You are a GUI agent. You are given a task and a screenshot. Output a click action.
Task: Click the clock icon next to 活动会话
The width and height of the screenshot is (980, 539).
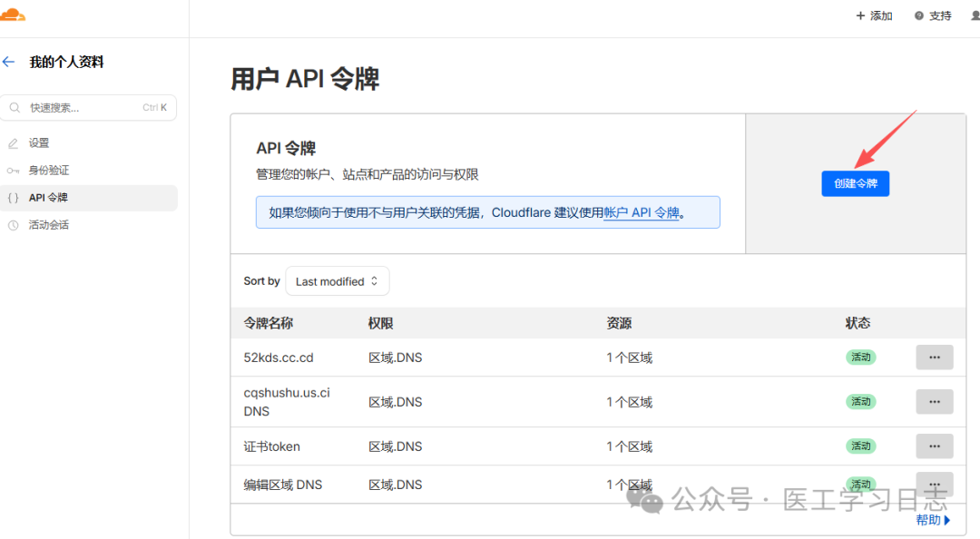click(13, 225)
